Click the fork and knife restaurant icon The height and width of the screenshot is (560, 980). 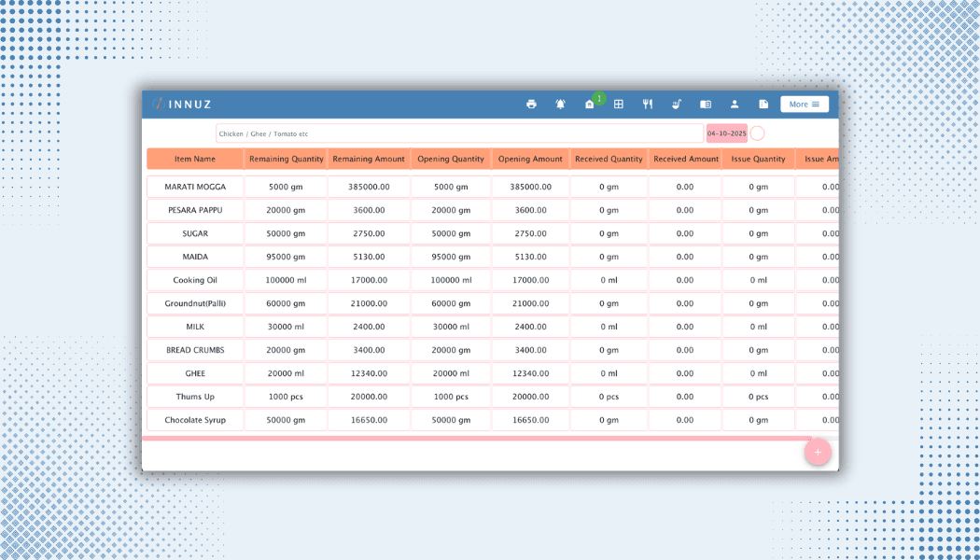pos(648,105)
